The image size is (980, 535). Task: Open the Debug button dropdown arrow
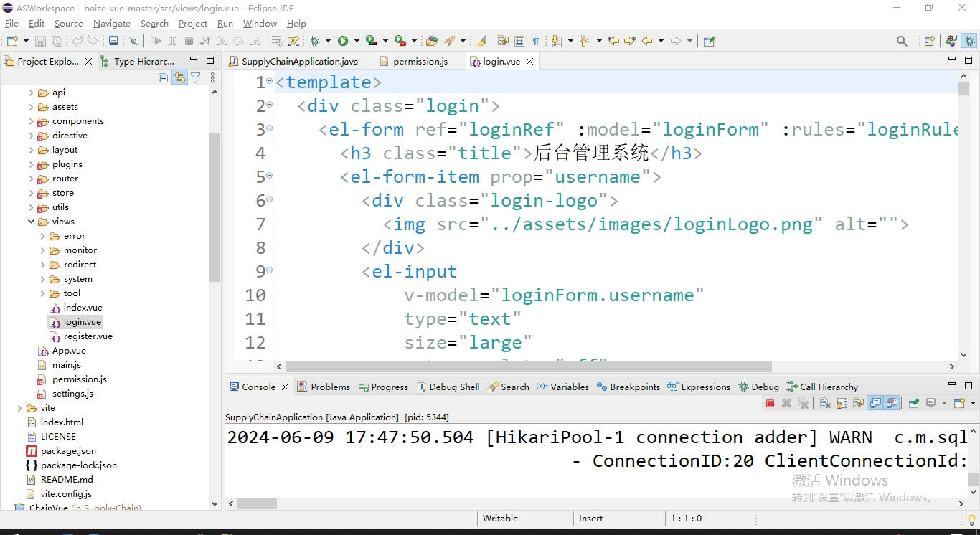click(x=328, y=41)
